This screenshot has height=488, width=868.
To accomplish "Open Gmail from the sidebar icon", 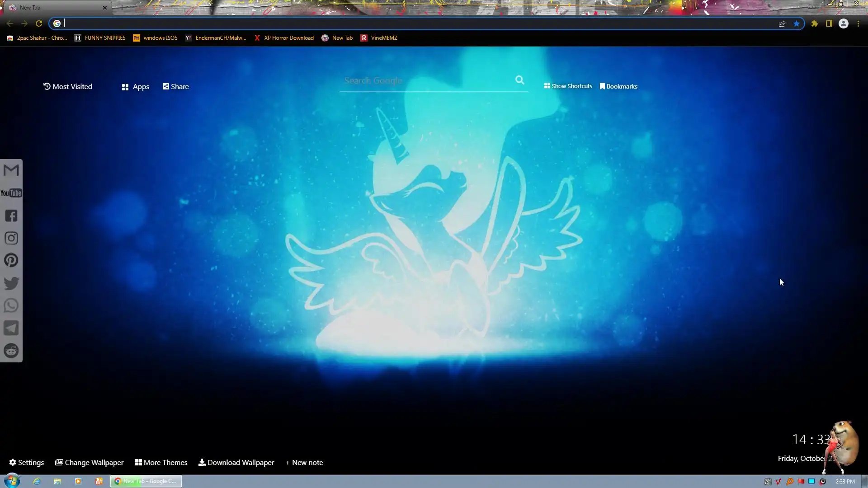I will [x=11, y=170].
